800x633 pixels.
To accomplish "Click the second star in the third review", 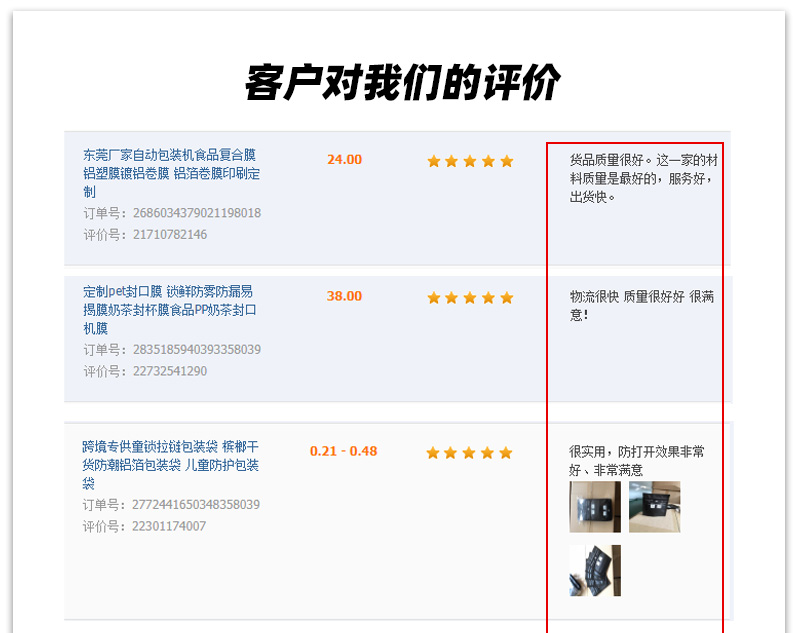I will tap(451, 453).
